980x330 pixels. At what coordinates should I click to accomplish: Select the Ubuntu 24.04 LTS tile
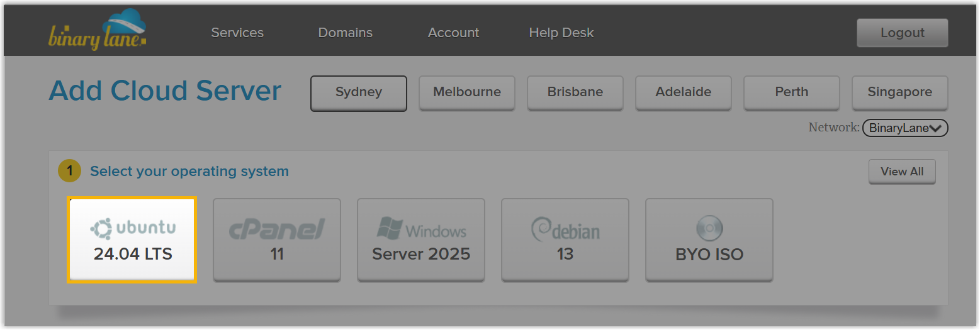(x=132, y=239)
